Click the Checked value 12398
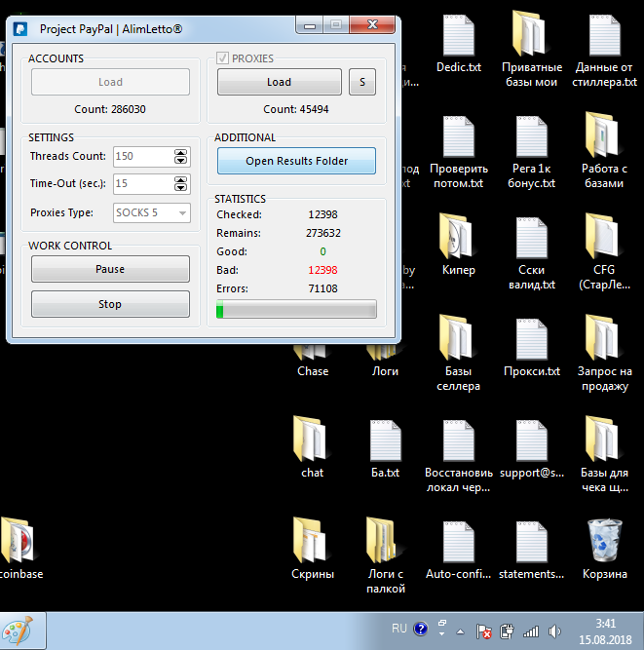 point(322,214)
